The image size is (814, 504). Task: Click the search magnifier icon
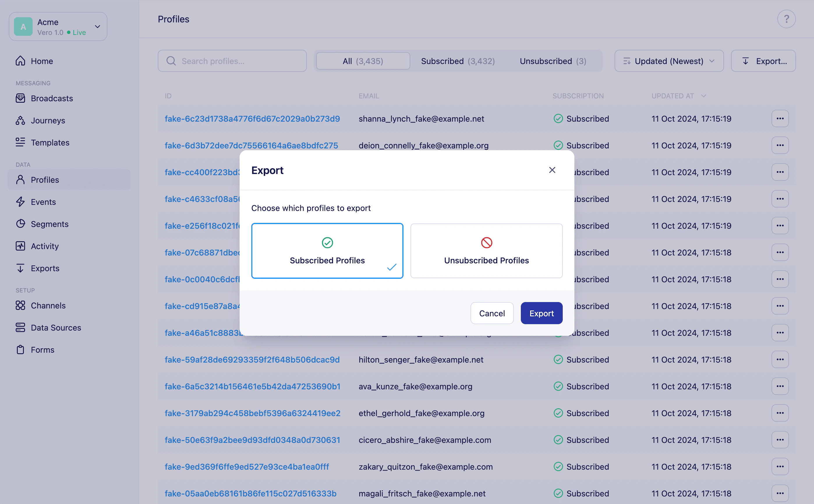(171, 61)
